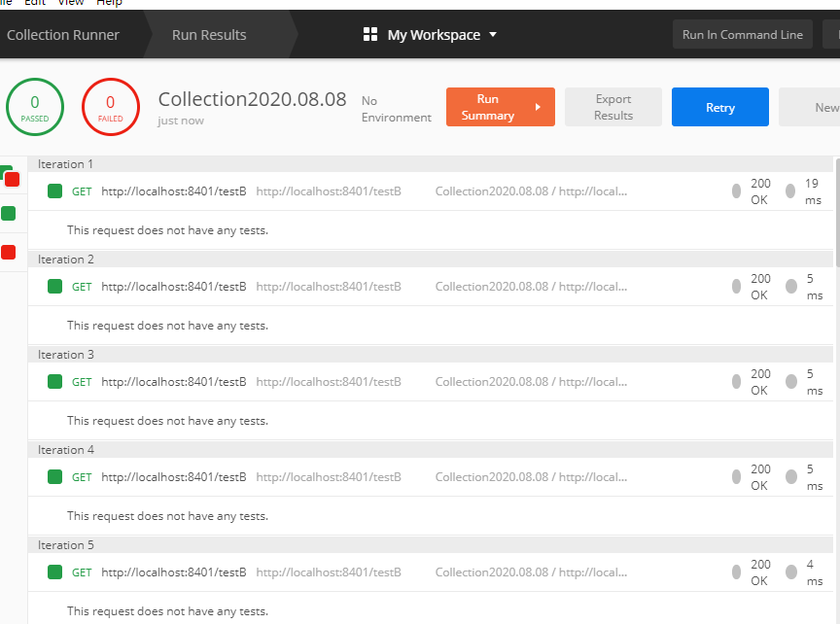The width and height of the screenshot is (840, 624).
Task: Click status info dot beside 200 OK, Iteration 5
Action: click(737, 572)
